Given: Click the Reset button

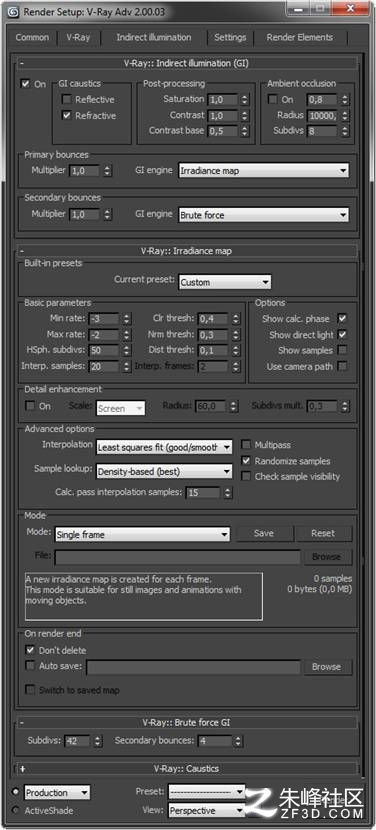Looking at the screenshot, I should pos(323,534).
